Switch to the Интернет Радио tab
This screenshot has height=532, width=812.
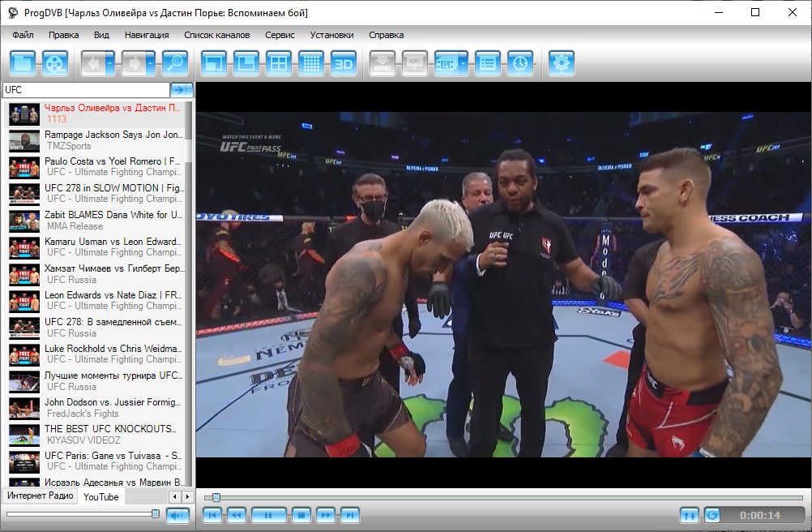click(x=40, y=496)
